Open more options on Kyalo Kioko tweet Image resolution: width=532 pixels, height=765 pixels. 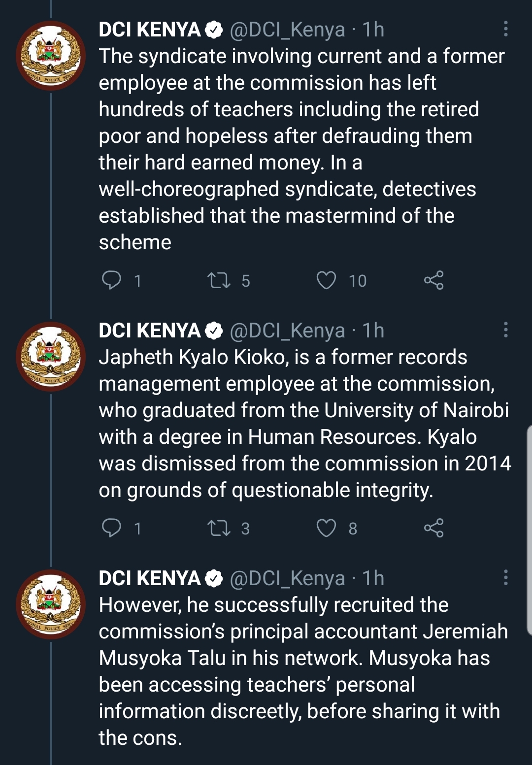(x=505, y=330)
